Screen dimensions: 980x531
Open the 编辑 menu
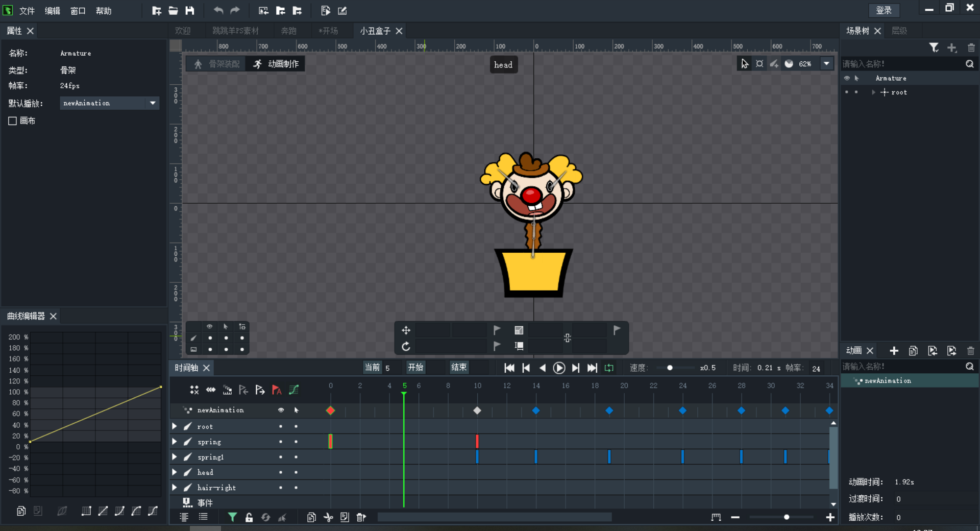pos(53,11)
